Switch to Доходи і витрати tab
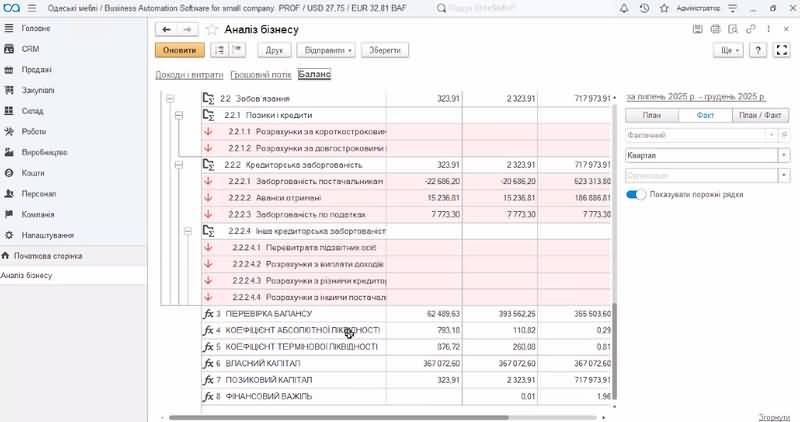The image size is (800, 422). point(189,75)
